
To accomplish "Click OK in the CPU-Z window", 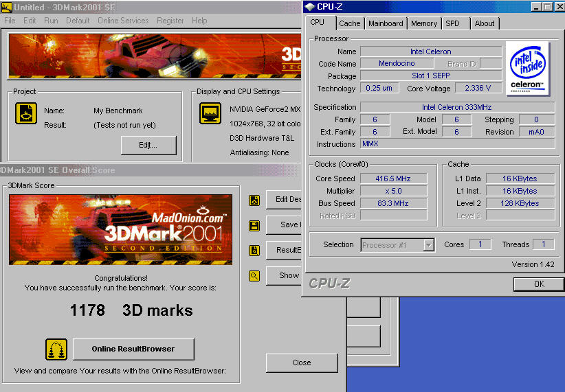I will pos(538,284).
